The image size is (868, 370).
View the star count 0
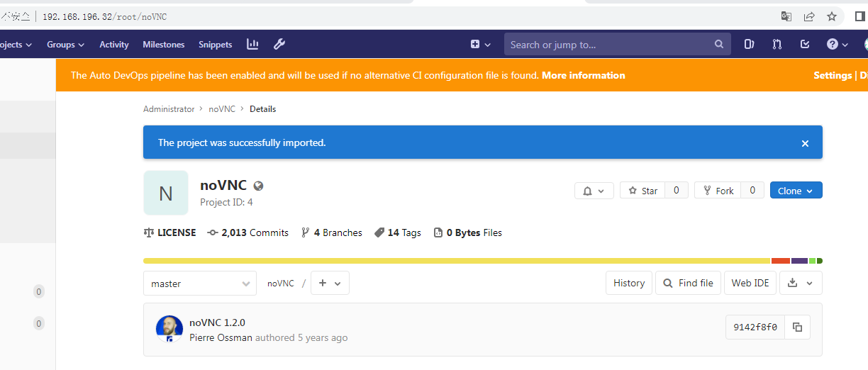point(677,190)
